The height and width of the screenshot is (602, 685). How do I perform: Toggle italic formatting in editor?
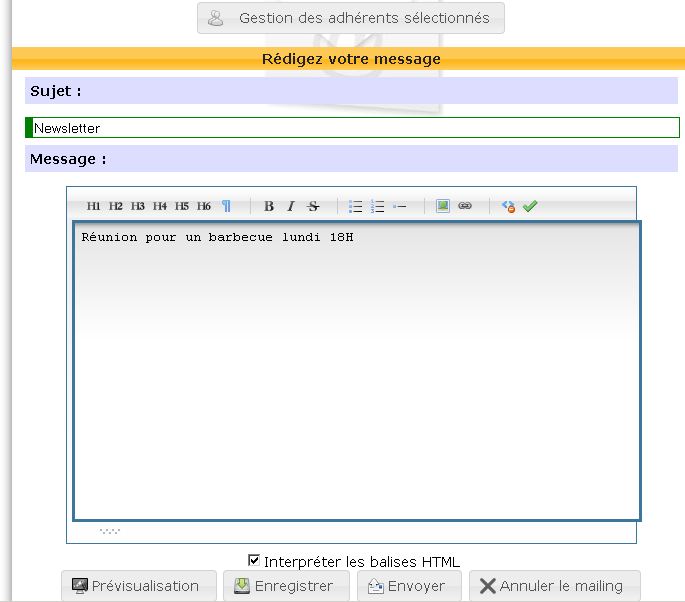pyautogui.click(x=291, y=206)
